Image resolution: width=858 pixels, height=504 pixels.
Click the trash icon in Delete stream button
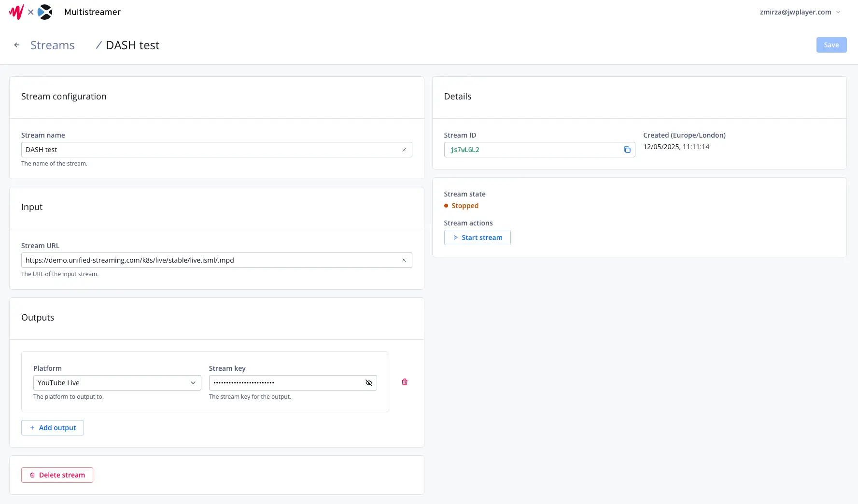[x=32, y=475]
